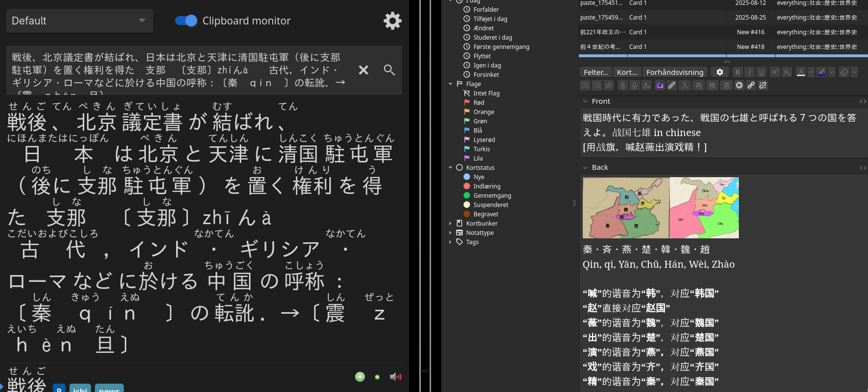The image size is (868, 392).
Task: Apply italic formatting in the Anki editor
Action: (x=750, y=72)
